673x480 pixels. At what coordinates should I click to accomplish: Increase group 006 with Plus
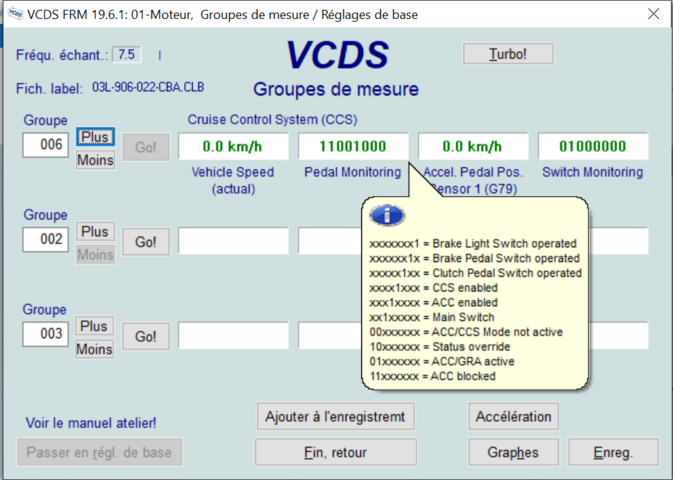click(x=95, y=137)
